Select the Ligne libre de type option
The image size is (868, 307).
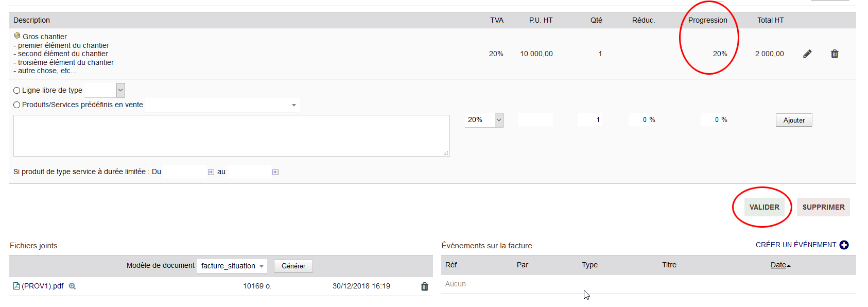(x=17, y=91)
